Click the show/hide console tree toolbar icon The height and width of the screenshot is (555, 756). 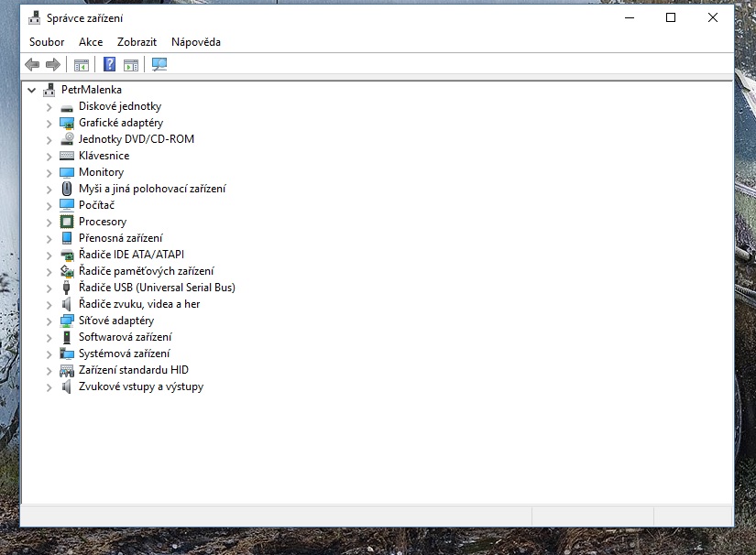coord(82,64)
